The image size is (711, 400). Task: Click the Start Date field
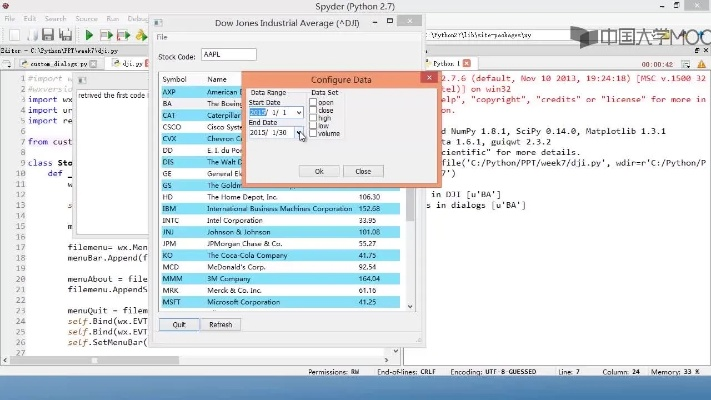point(276,112)
